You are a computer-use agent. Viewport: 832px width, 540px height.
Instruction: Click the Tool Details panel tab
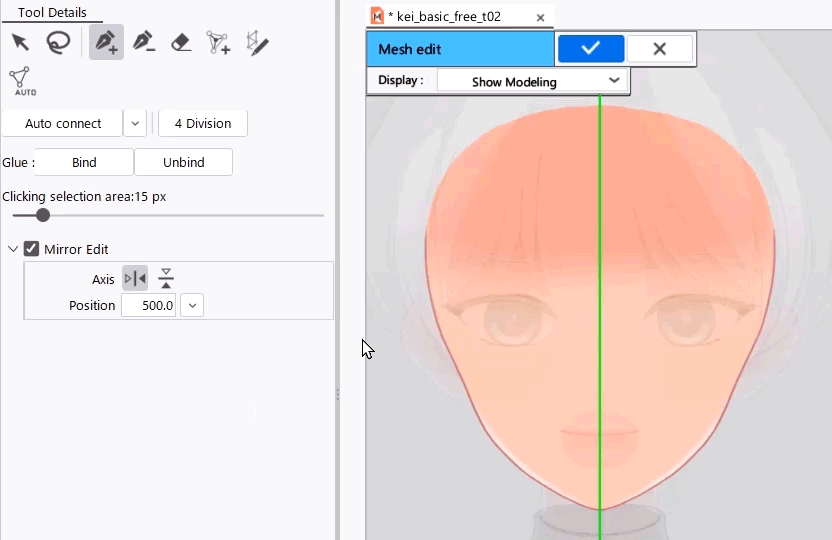pyautogui.click(x=52, y=13)
